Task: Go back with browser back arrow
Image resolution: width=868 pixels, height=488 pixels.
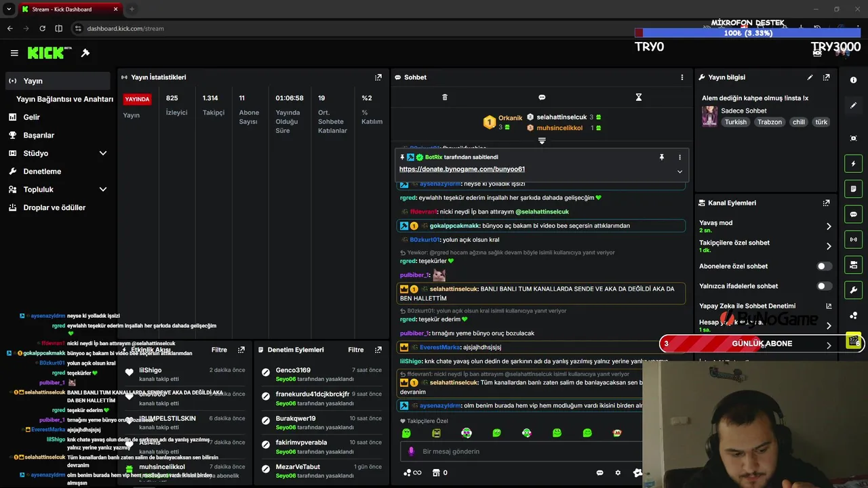Action: 9,28
